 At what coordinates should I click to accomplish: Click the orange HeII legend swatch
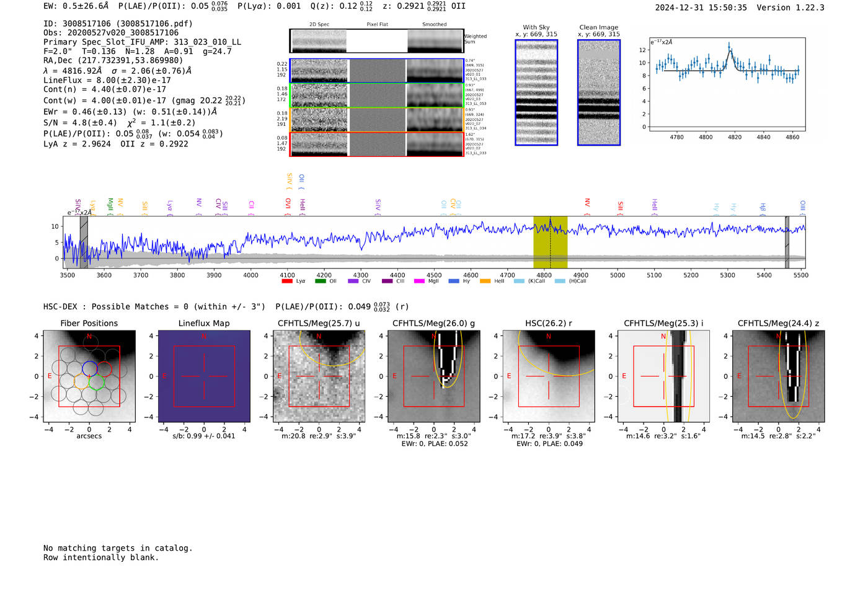click(x=485, y=281)
